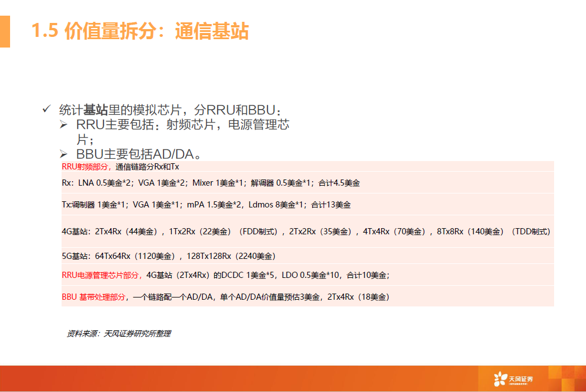Click the checkmark bullet before 统计基站

(x=47, y=109)
